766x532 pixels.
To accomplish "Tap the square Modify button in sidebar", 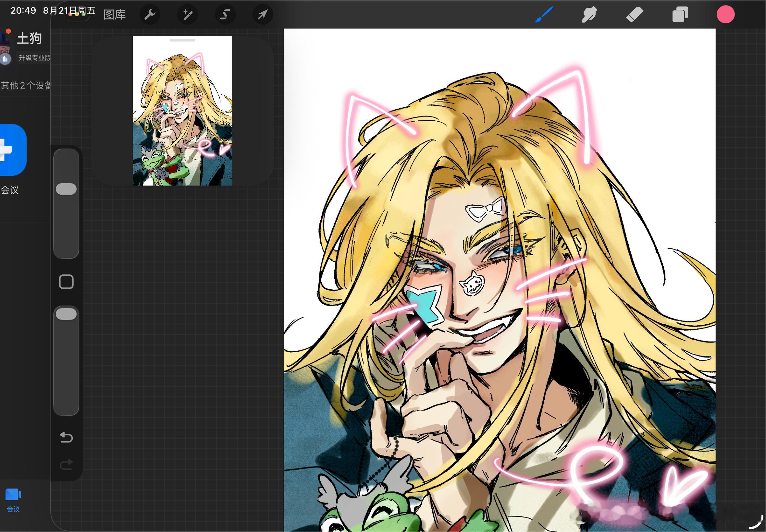I will click(66, 282).
